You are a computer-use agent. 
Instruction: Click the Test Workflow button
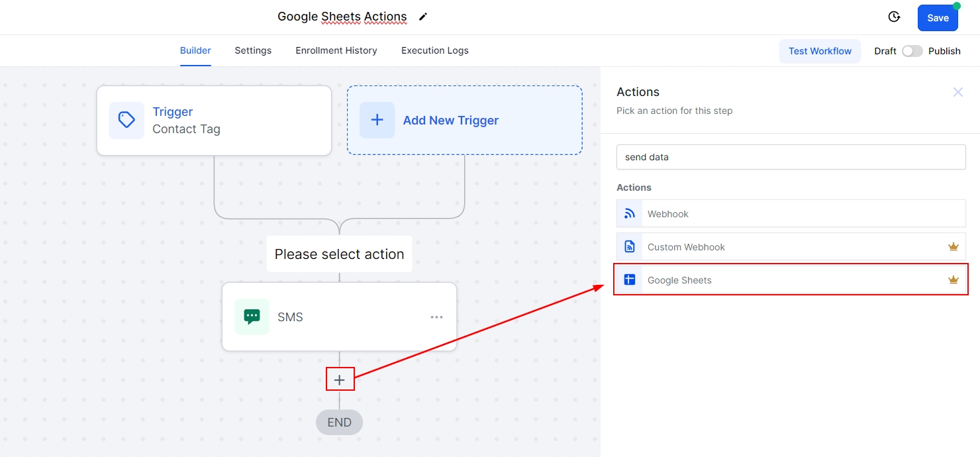pyautogui.click(x=820, y=51)
